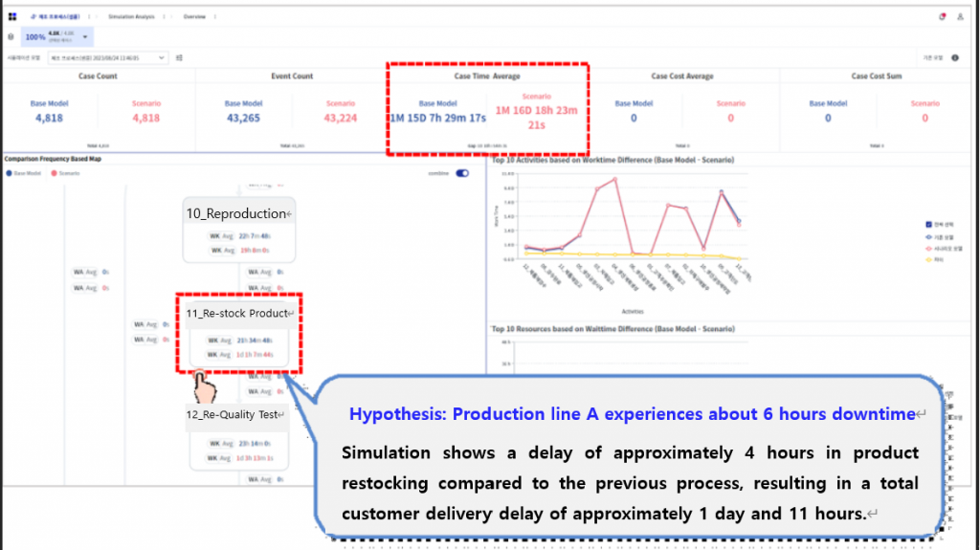Uncheck the select-all checkbox in chart legend

(927, 224)
